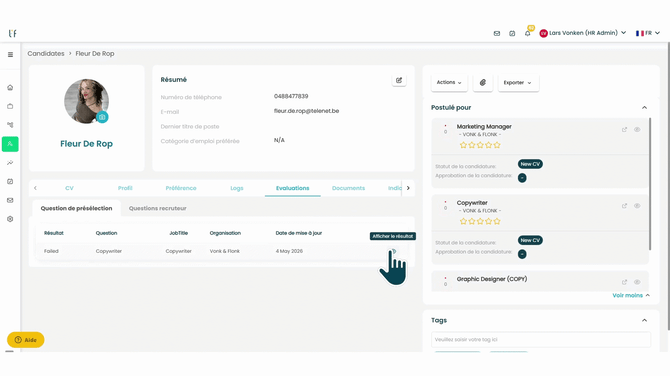Collapse the Postulé pour section
This screenshot has height=376, width=670.
click(x=644, y=108)
